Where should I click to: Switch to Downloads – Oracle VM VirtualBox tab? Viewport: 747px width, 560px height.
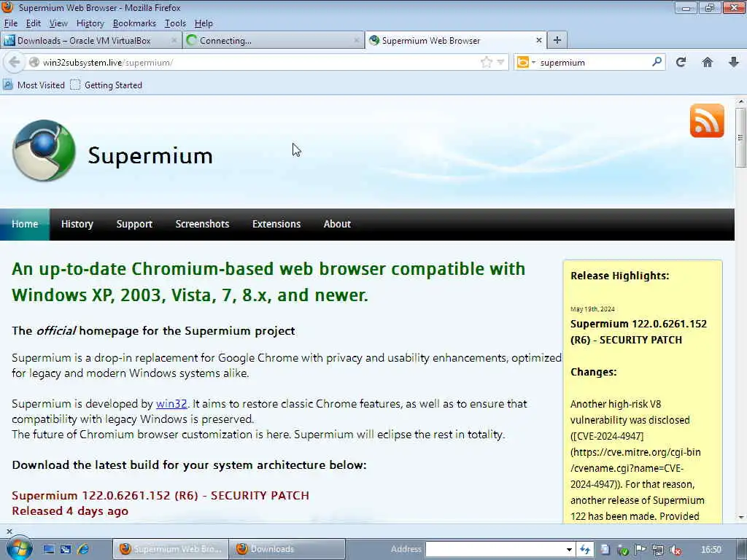[91, 41]
